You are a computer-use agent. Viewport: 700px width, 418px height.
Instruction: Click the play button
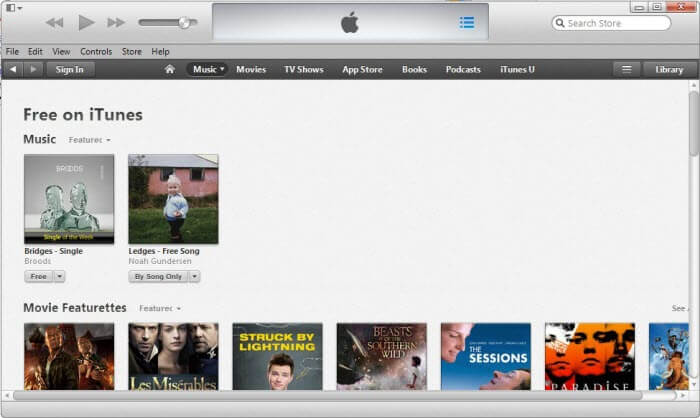pos(86,22)
